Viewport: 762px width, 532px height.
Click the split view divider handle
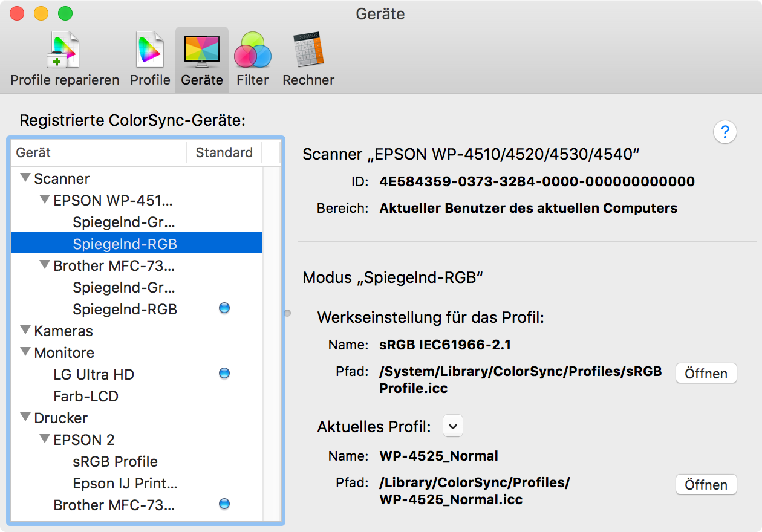coord(288,313)
